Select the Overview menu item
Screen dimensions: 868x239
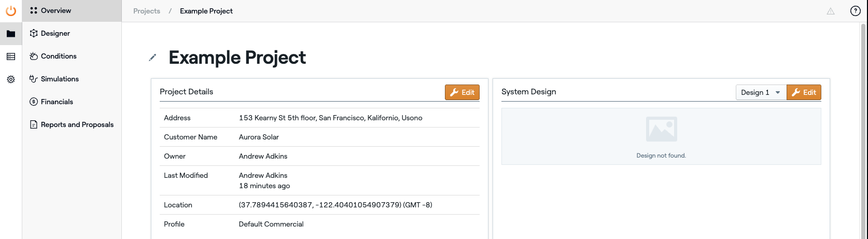click(56, 10)
